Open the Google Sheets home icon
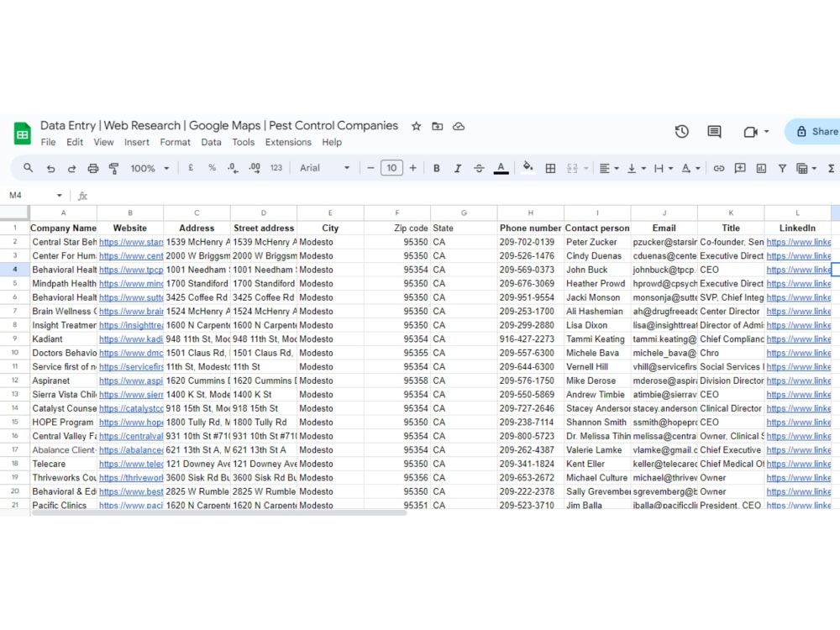Image resolution: width=840 pixels, height=630 pixels. pyautogui.click(x=22, y=134)
